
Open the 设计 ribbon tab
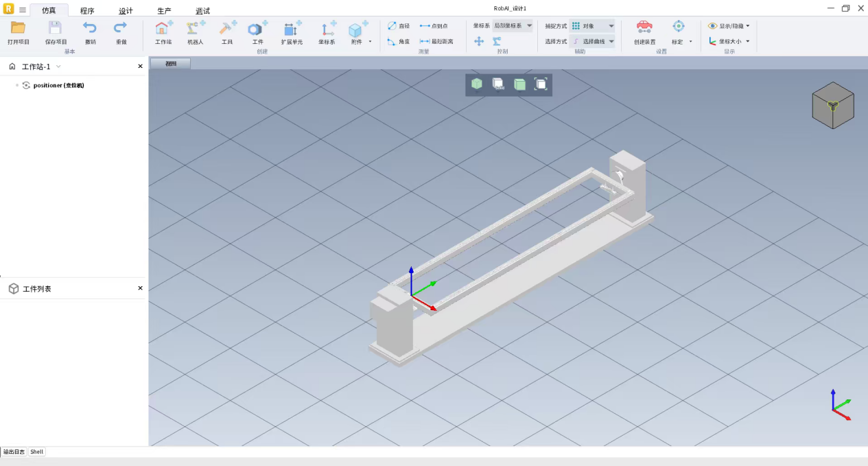(x=126, y=11)
